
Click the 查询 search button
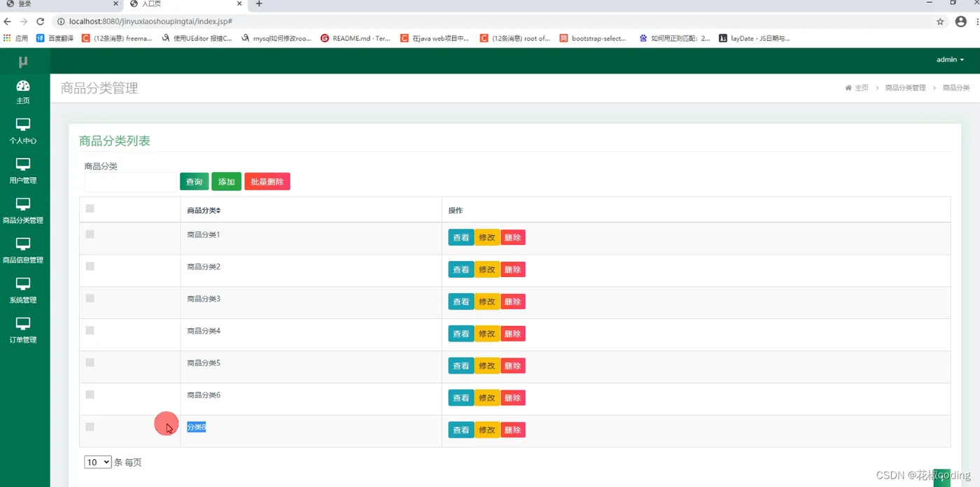coord(194,182)
